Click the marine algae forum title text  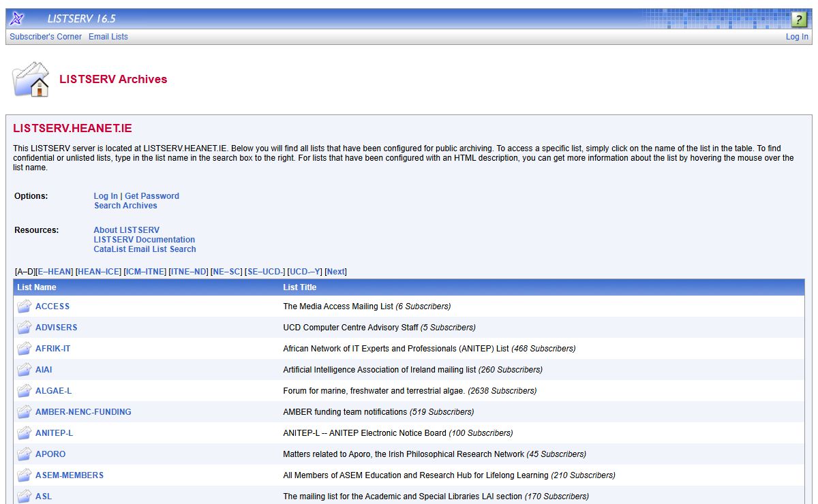click(374, 391)
